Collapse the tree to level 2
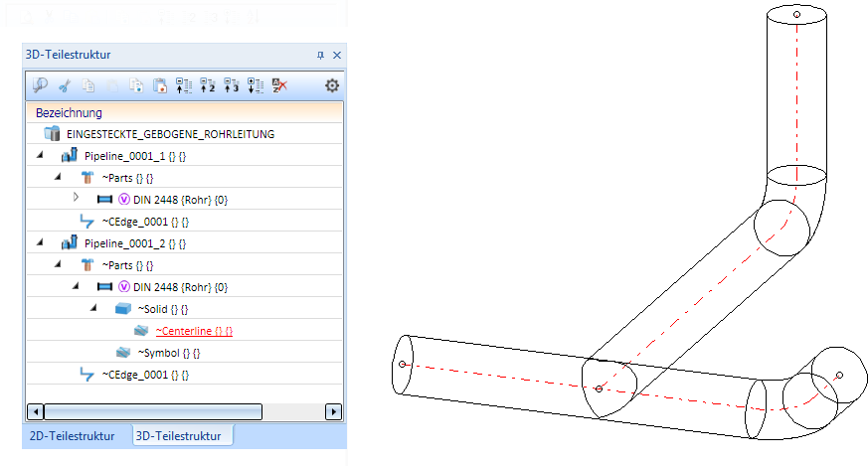 [x=208, y=85]
